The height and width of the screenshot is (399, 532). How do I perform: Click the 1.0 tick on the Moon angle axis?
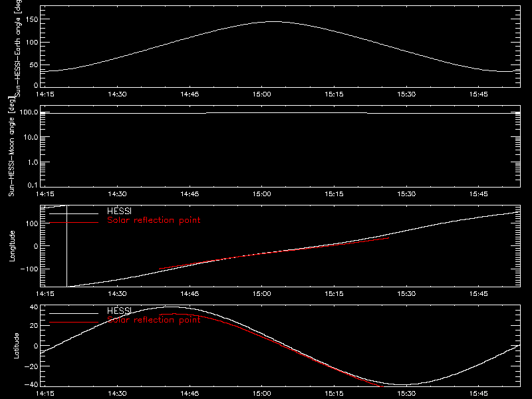coord(33,162)
